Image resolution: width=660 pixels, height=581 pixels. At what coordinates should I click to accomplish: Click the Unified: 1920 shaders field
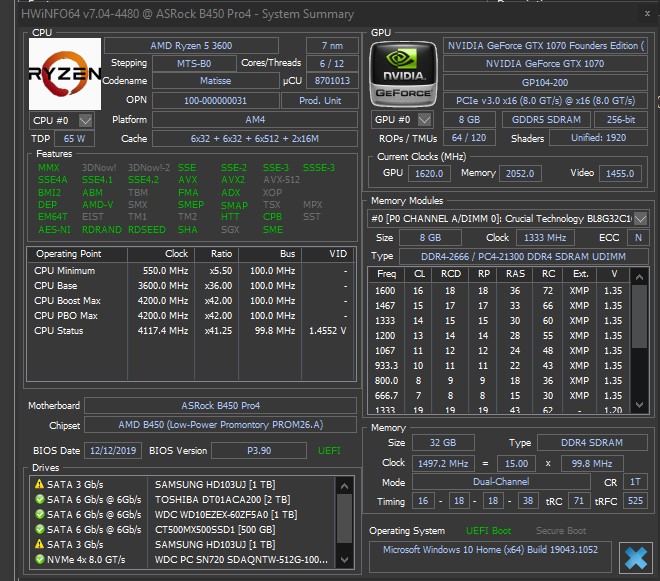[599, 138]
